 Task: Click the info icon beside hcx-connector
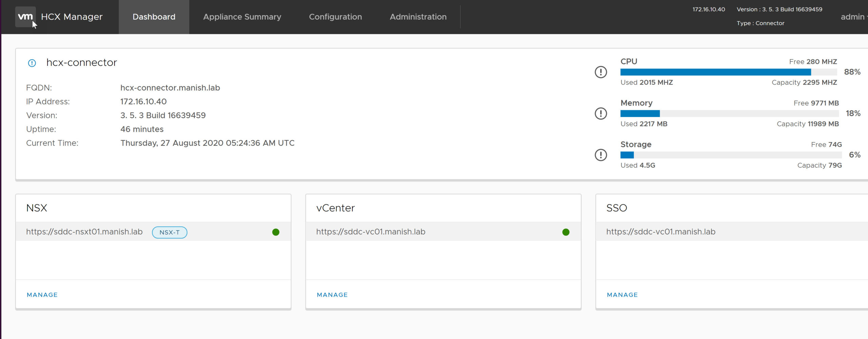pyautogui.click(x=32, y=63)
